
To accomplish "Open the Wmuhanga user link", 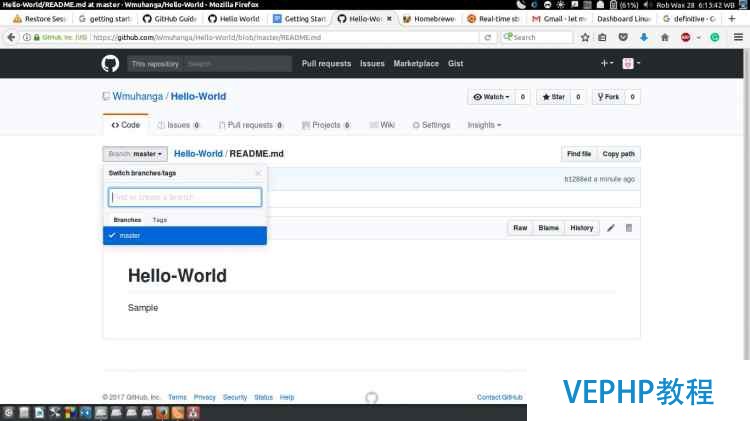I will pyautogui.click(x=138, y=96).
